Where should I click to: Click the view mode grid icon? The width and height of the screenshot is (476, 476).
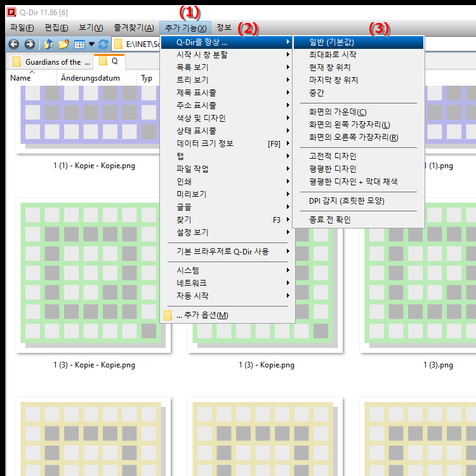(79, 44)
